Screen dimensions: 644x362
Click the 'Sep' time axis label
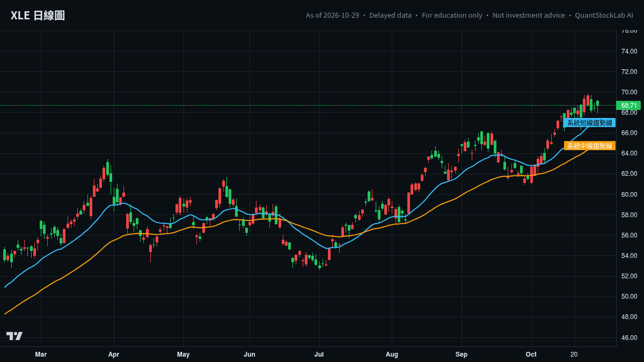click(x=462, y=354)
